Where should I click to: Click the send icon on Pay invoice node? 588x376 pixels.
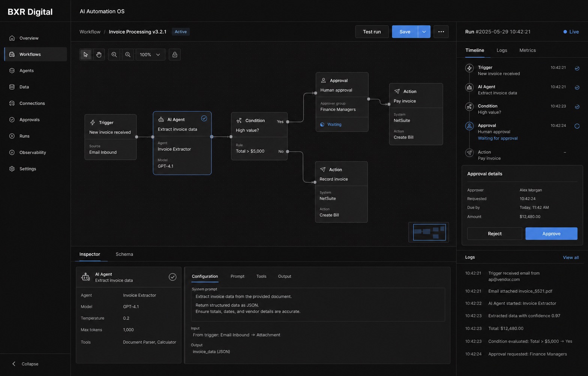397,91
